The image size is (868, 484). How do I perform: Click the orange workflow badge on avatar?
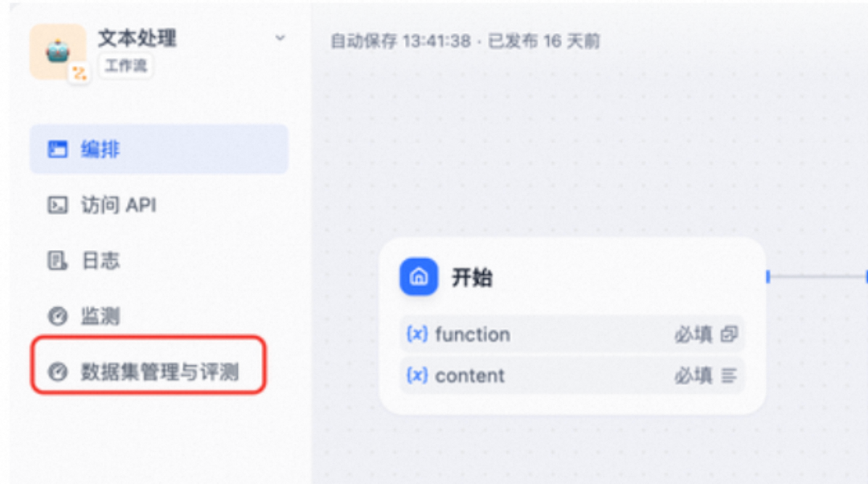coord(79,73)
